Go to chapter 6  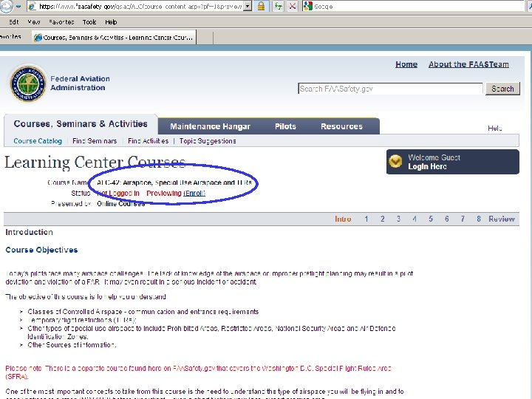point(446,219)
